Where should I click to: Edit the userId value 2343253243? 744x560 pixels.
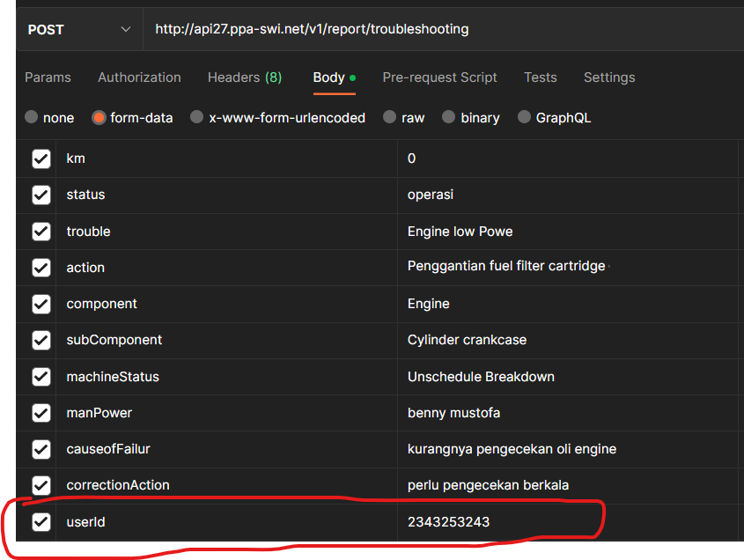pyautogui.click(x=448, y=522)
